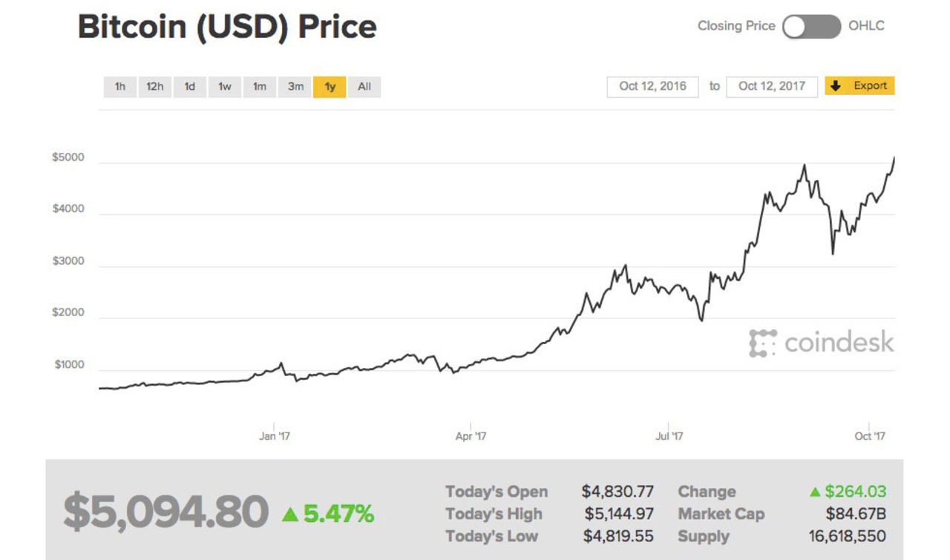Image resolution: width=950 pixels, height=560 pixels.
Task: Select the 1h time range
Action: pos(120,87)
